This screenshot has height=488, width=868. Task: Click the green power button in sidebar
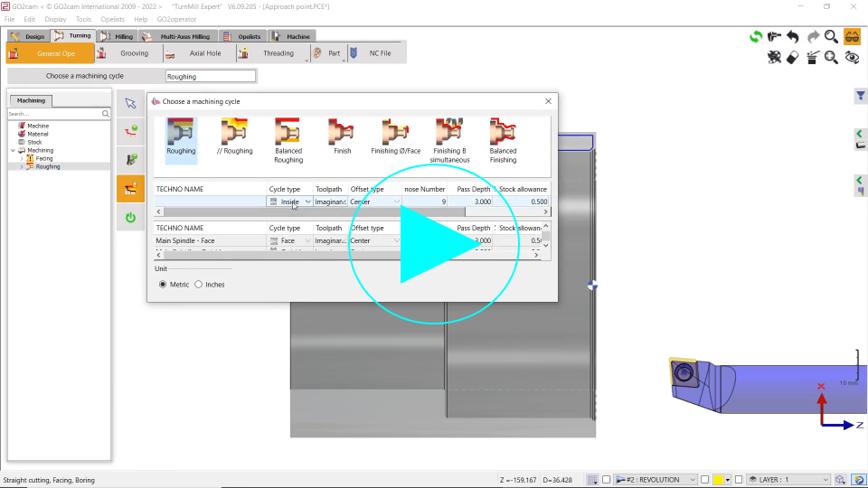[x=130, y=217]
